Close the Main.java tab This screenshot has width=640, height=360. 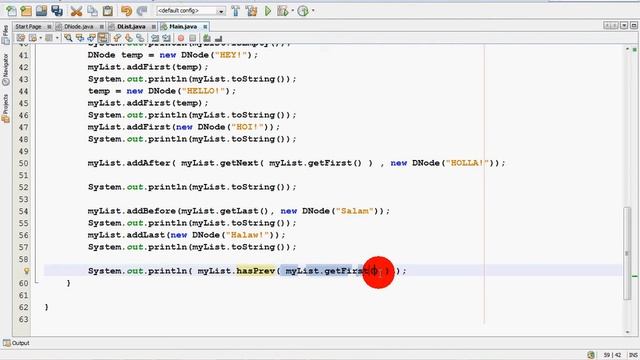[205, 27]
